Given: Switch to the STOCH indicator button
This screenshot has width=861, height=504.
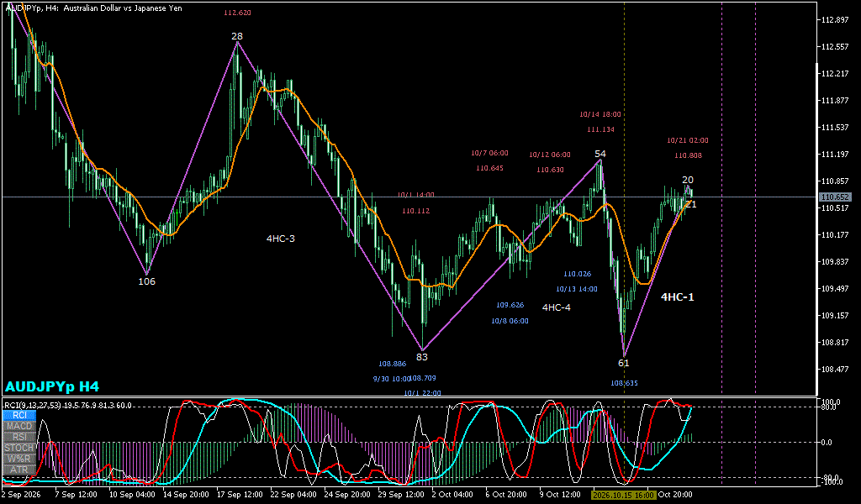Looking at the screenshot, I should click(20, 448).
